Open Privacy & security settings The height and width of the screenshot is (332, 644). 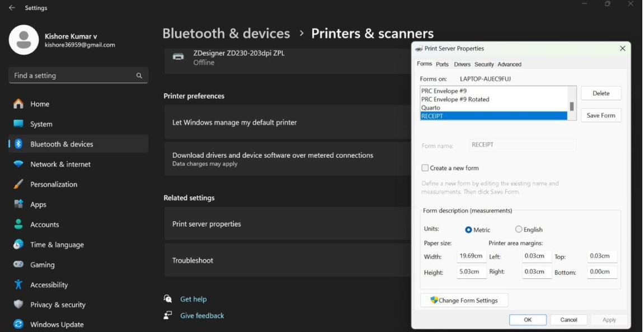click(x=78, y=305)
